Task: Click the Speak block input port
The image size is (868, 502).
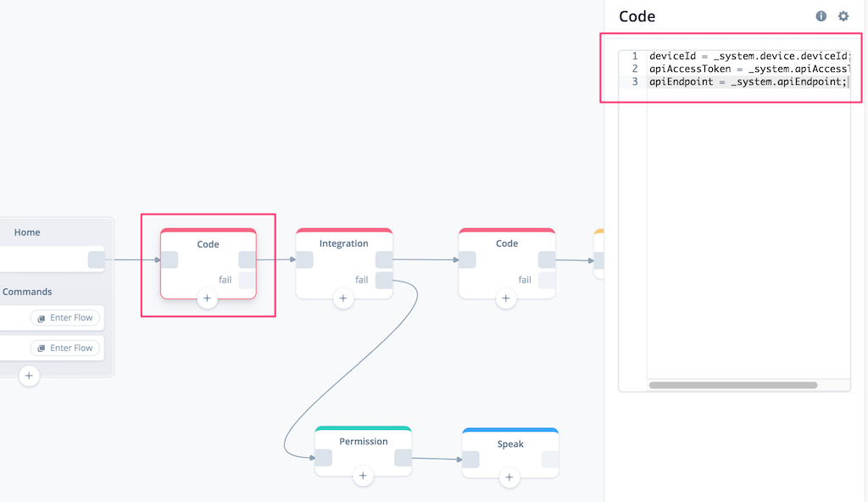Action: 470,460
